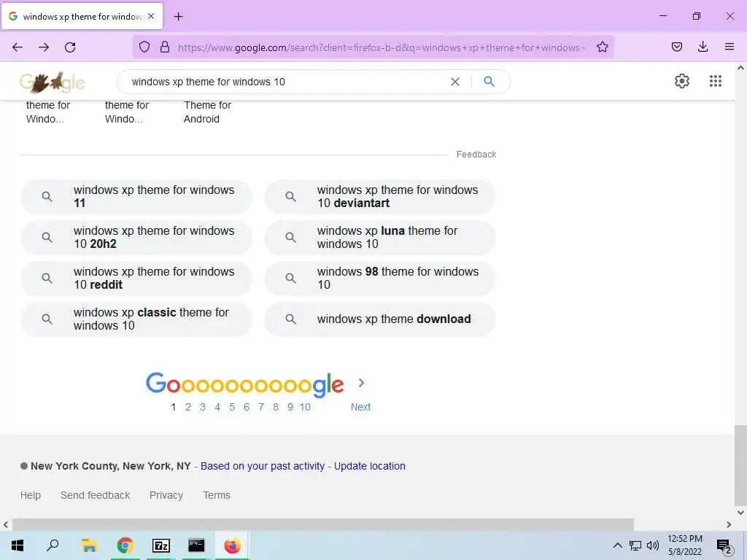Open Google quick settings gear
The width and height of the screenshot is (747, 560).
tap(682, 81)
